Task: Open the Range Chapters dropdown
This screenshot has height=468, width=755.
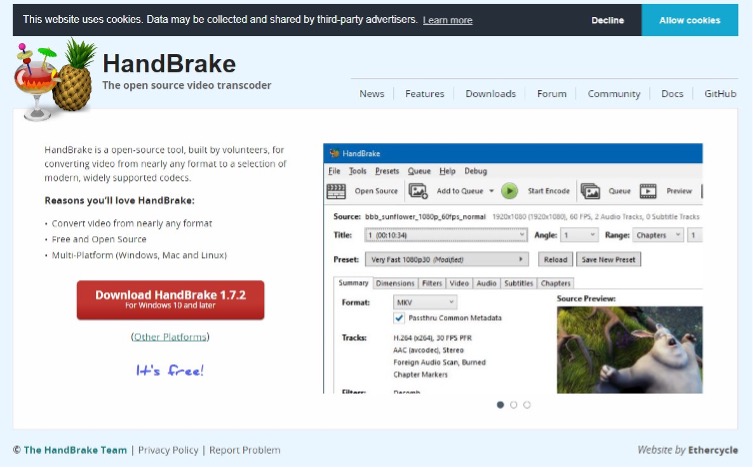Action: click(x=658, y=235)
